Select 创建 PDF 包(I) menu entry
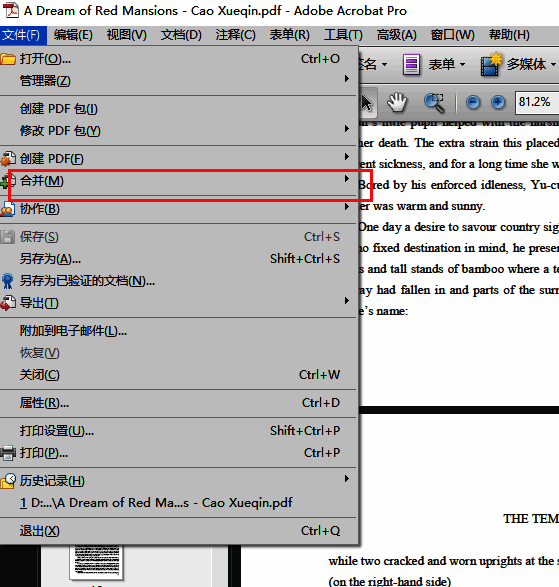Screen dimensions: 559x587 pos(178,109)
